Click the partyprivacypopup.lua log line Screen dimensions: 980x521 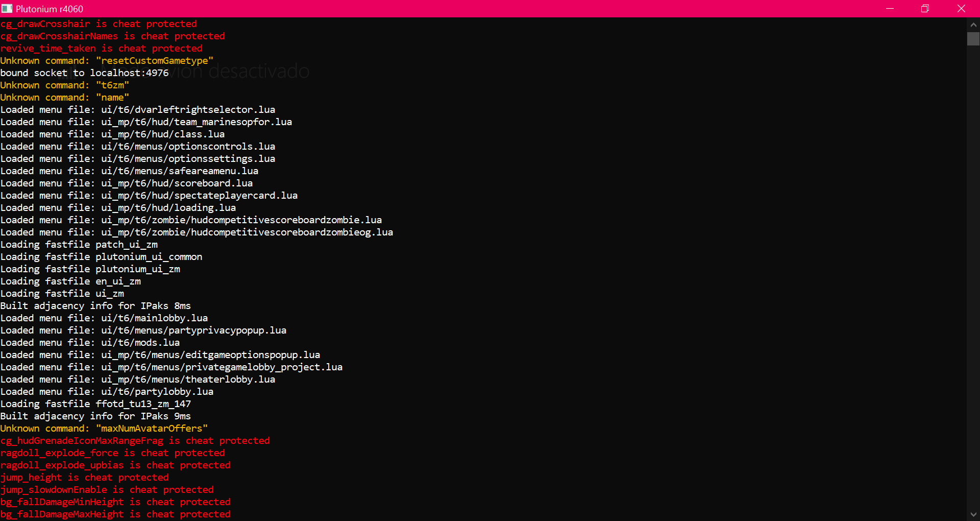click(143, 330)
